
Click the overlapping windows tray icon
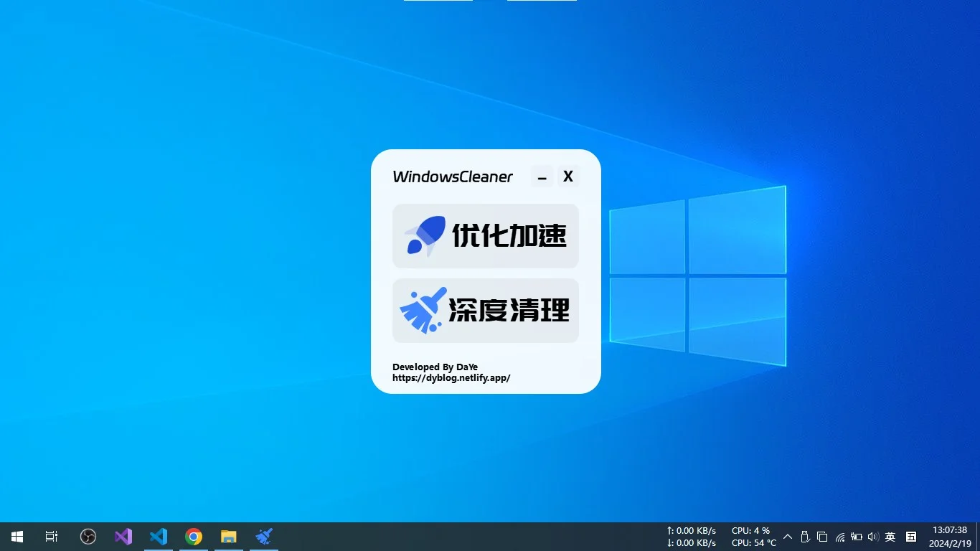pos(822,537)
